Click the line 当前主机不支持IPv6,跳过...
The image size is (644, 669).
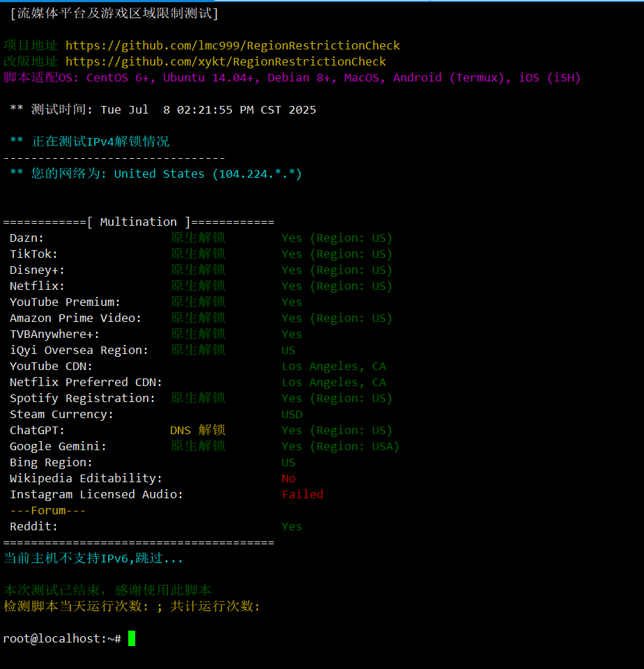93,558
